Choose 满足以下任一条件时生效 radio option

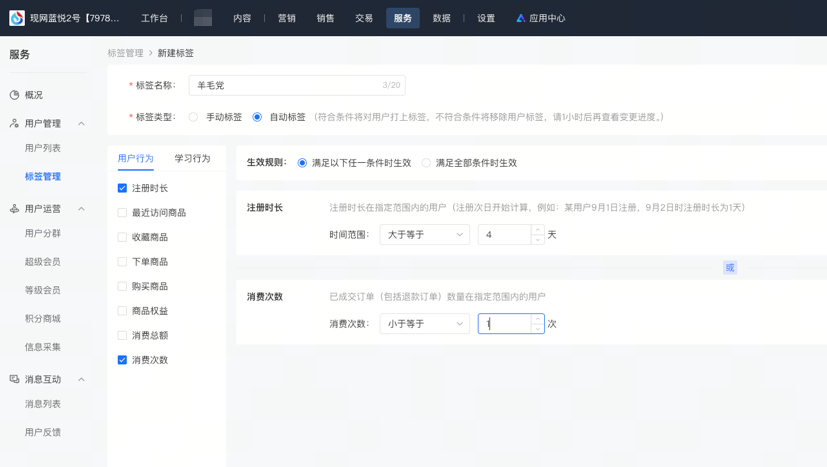pos(302,163)
